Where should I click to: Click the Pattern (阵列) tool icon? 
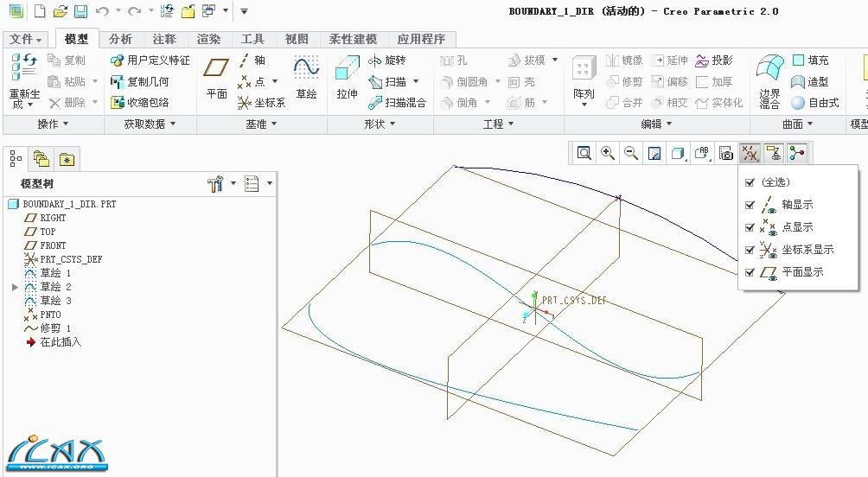pos(584,73)
